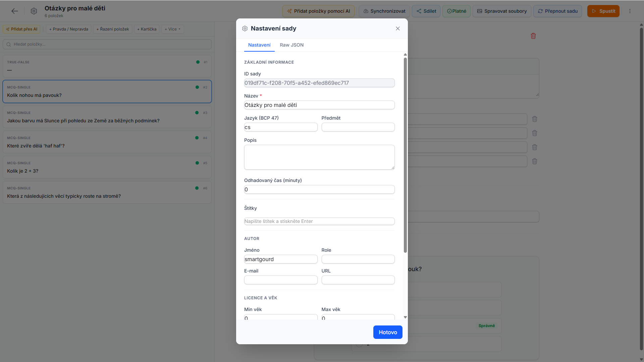Click the Popis text area
Screen dimensions: 644x362
point(319,157)
